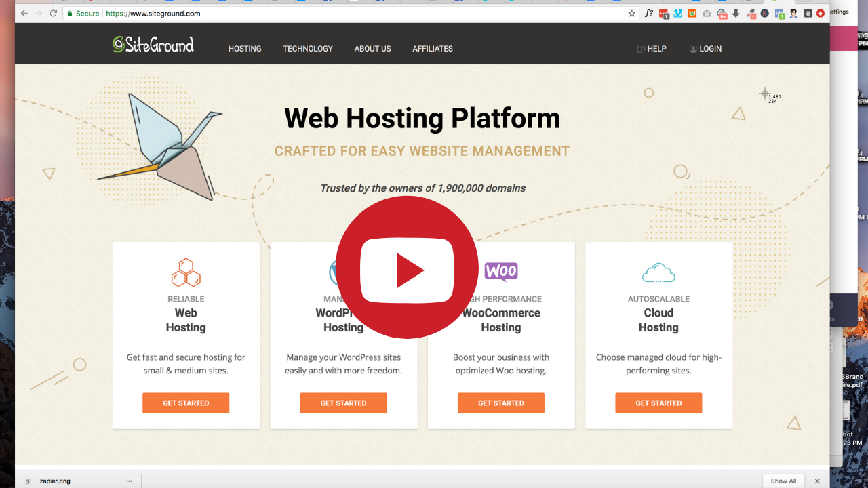The image size is (868, 488).
Task: Open the code extension with badge 3
Action: click(x=780, y=13)
